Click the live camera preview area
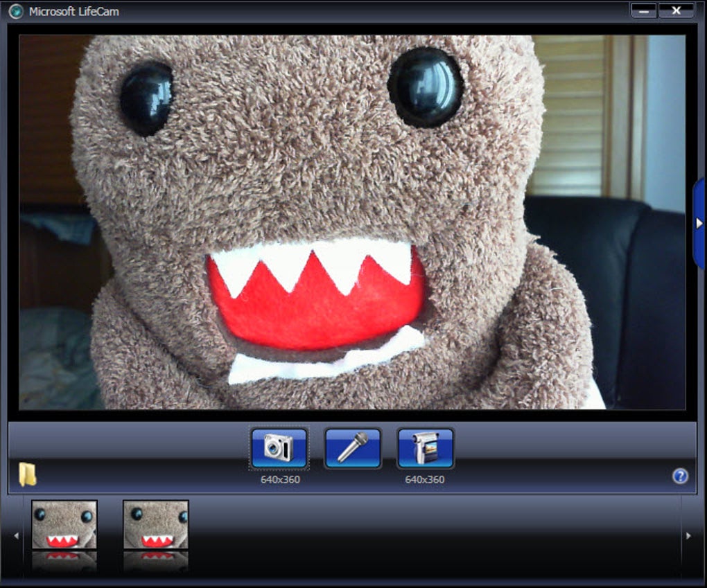707x588 pixels. (352, 222)
